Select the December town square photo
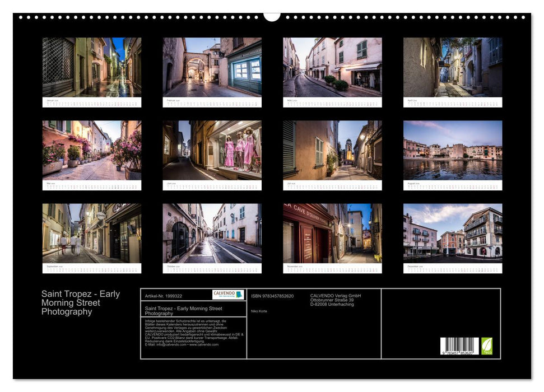The height and width of the screenshot is (392, 544). point(455,232)
